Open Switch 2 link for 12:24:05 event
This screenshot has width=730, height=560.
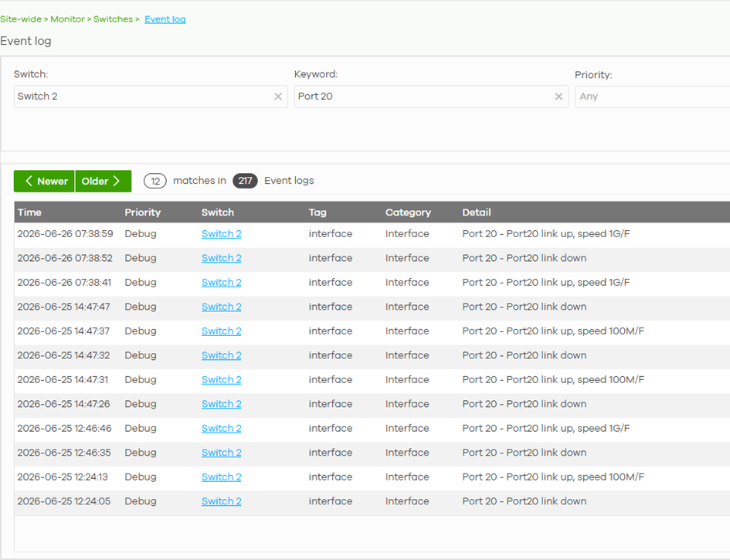coord(221,501)
